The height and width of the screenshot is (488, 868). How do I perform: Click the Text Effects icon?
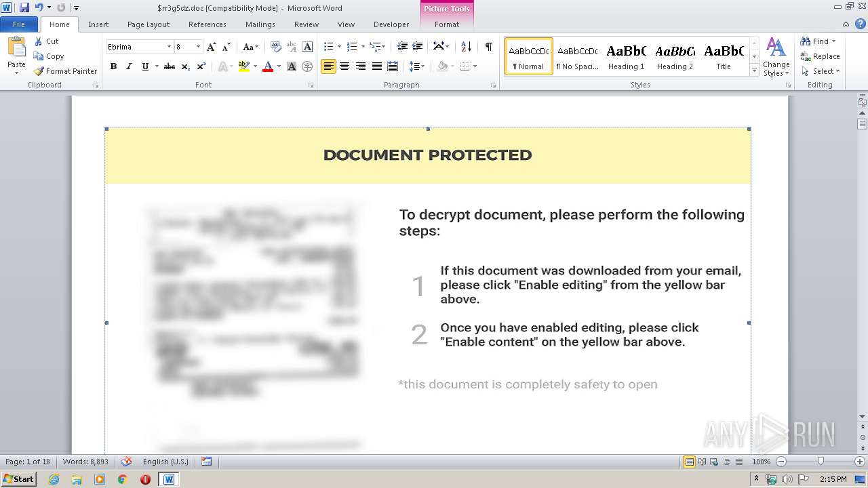click(222, 66)
